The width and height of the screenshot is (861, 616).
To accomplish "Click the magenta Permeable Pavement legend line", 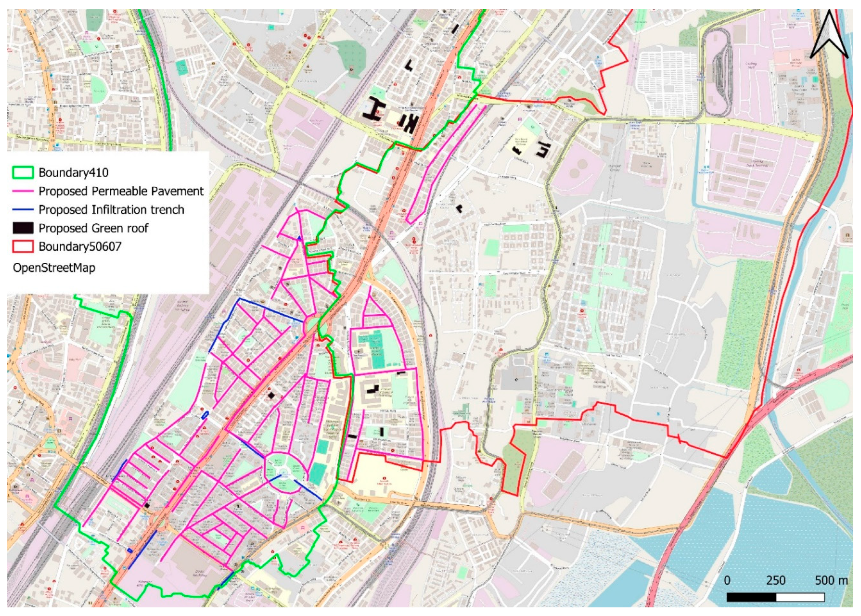I will point(23,191).
